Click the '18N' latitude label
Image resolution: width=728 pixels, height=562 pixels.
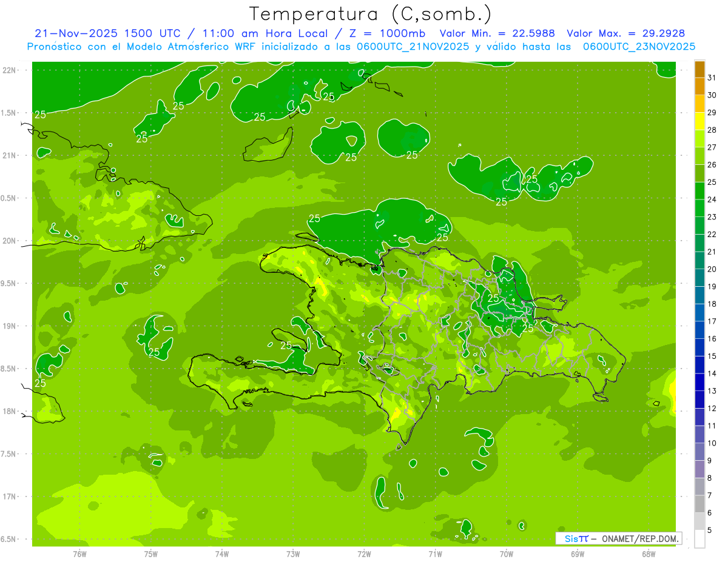9,411
